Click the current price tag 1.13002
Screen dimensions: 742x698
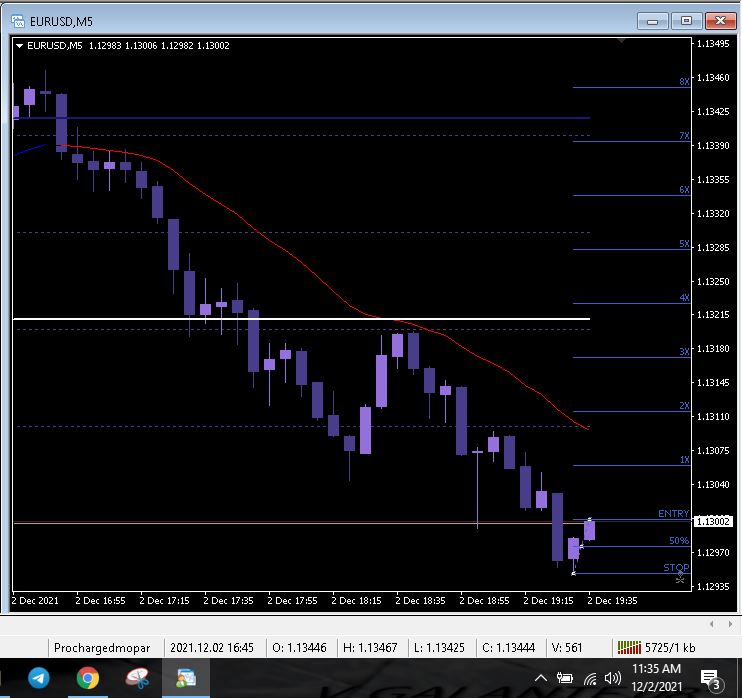coord(712,521)
